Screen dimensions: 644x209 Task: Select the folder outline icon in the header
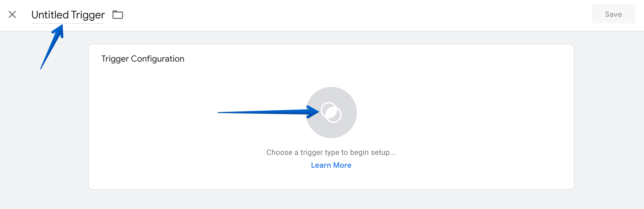(118, 15)
